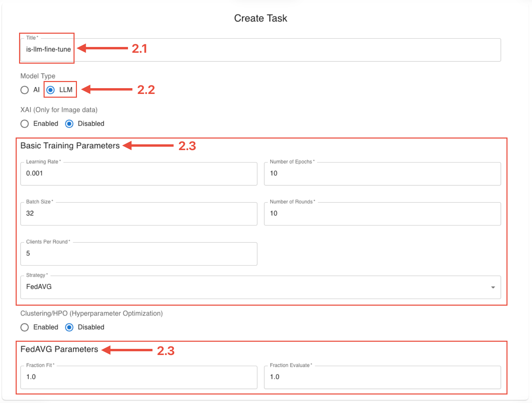Screen dimensions: 532x403
Task: Select Disabled under Clustering/HPO
Action: (69, 327)
